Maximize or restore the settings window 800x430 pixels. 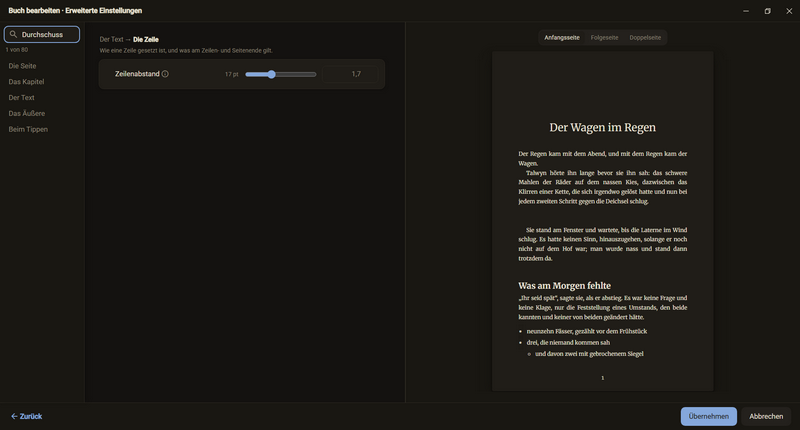click(x=767, y=11)
